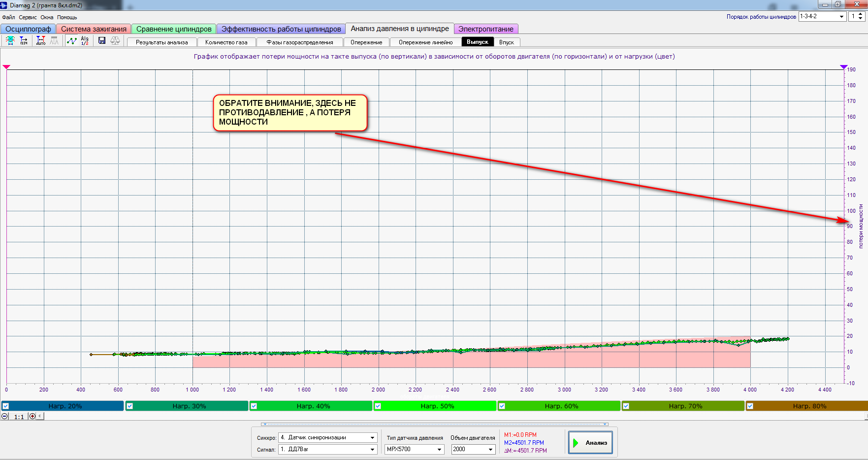Open the Окна menu
The width and height of the screenshot is (868, 460).
pos(47,17)
